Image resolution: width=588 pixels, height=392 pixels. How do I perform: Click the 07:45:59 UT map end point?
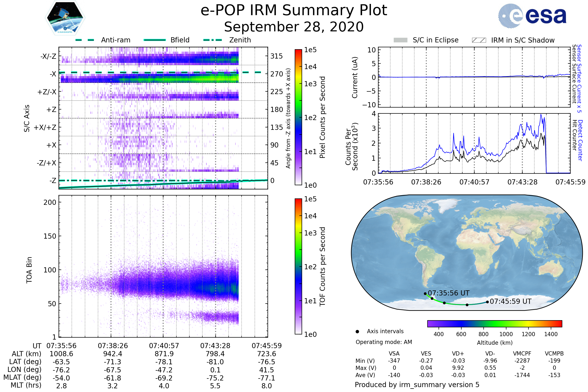coord(487,302)
